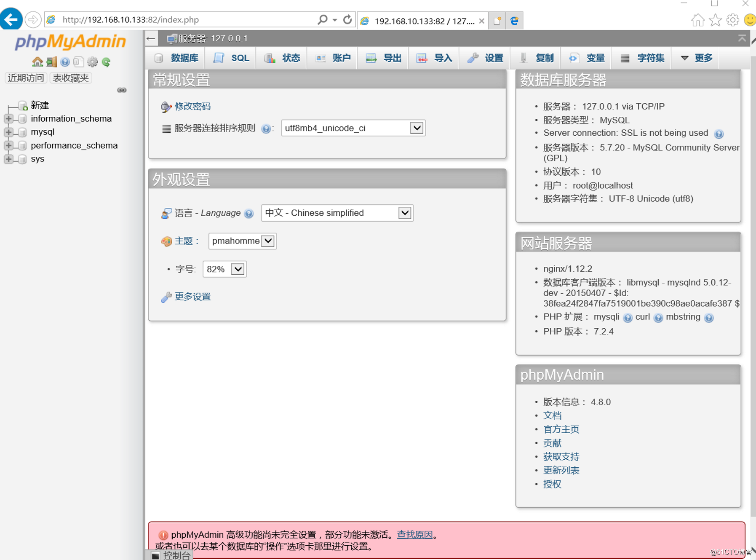Click the 更多设置 link
The image size is (756, 560).
[192, 297]
